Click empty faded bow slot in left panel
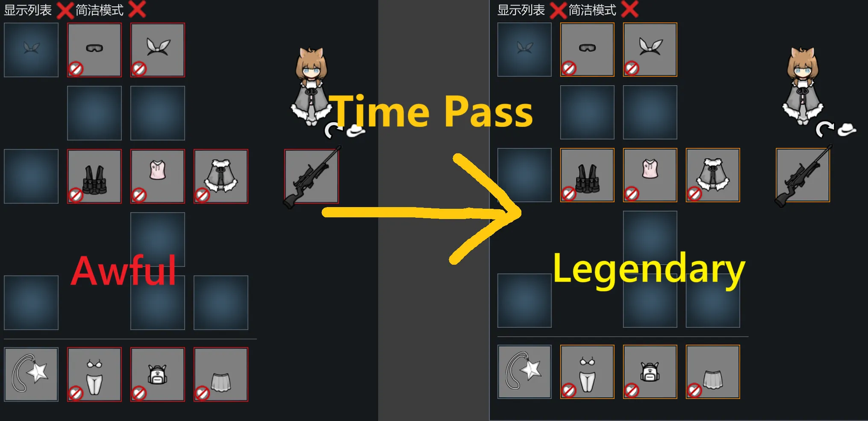 (x=31, y=50)
